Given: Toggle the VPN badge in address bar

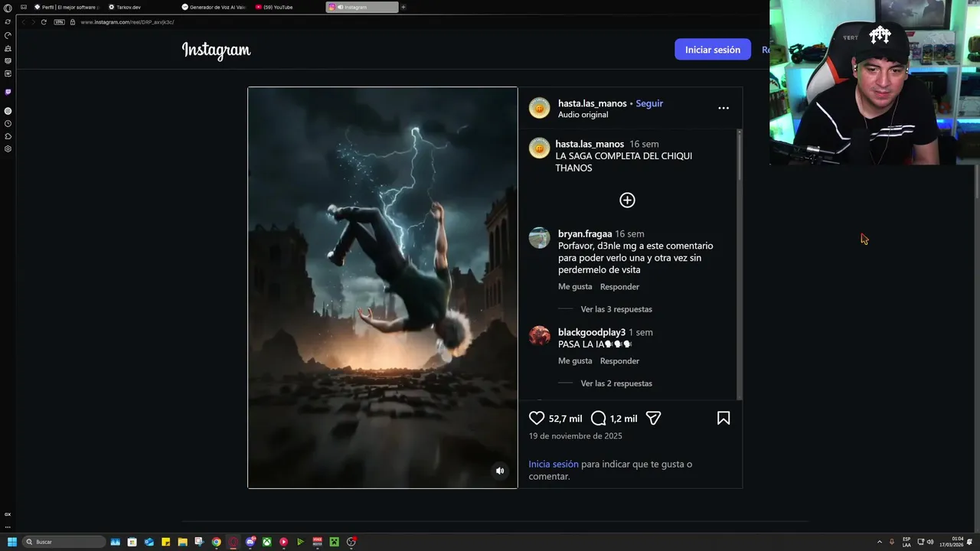Looking at the screenshot, I should pos(59,22).
